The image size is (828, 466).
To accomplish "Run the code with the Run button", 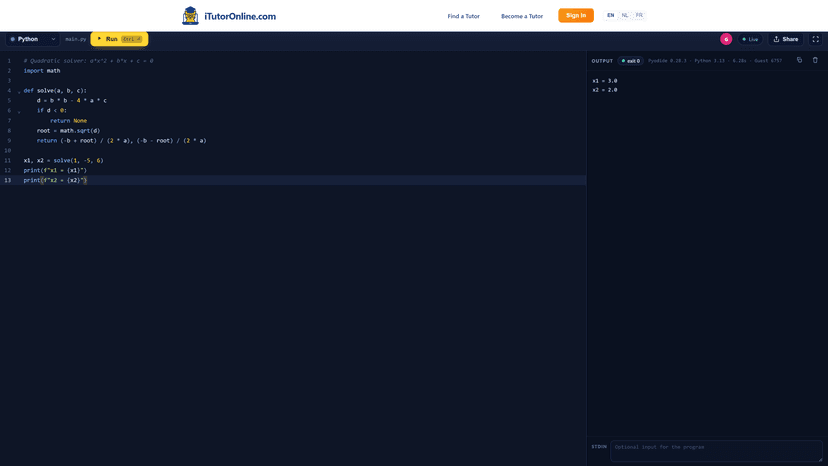I will click(119, 39).
